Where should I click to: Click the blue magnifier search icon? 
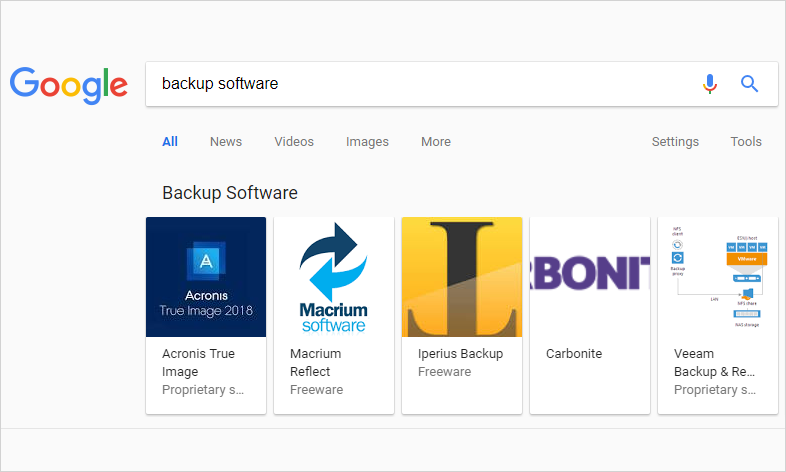coord(749,84)
